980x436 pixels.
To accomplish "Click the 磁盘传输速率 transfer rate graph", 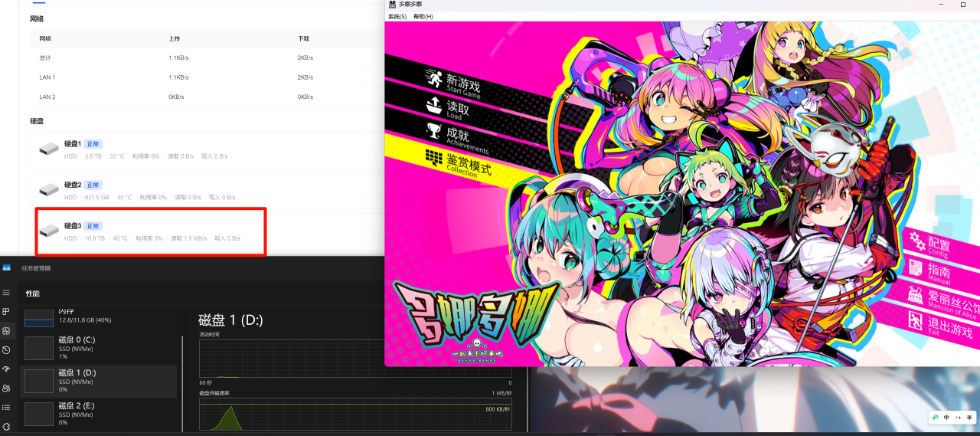I will click(355, 414).
